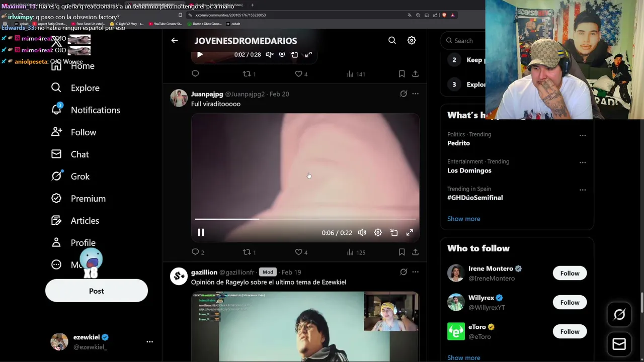The image size is (644, 362).
Task: Click the Post button
Action: click(x=97, y=291)
